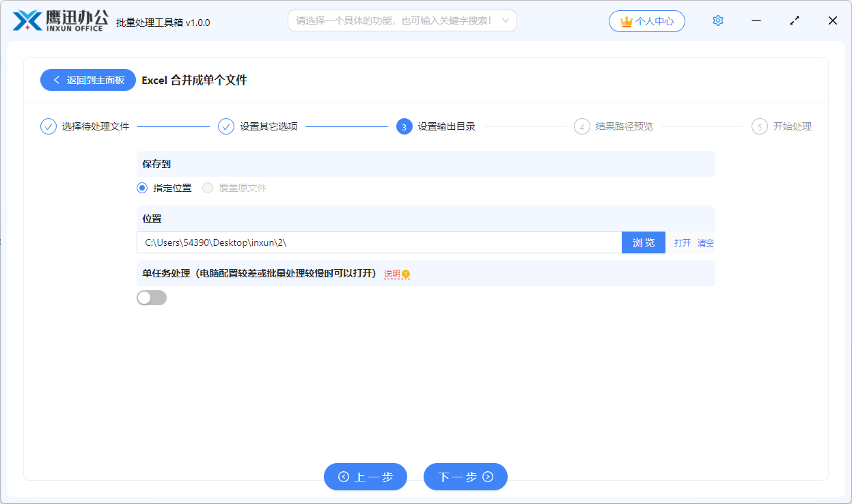Click the back arrow icon on 返回到主面板
This screenshot has height=504, width=852.
pyautogui.click(x=57, y=80)
